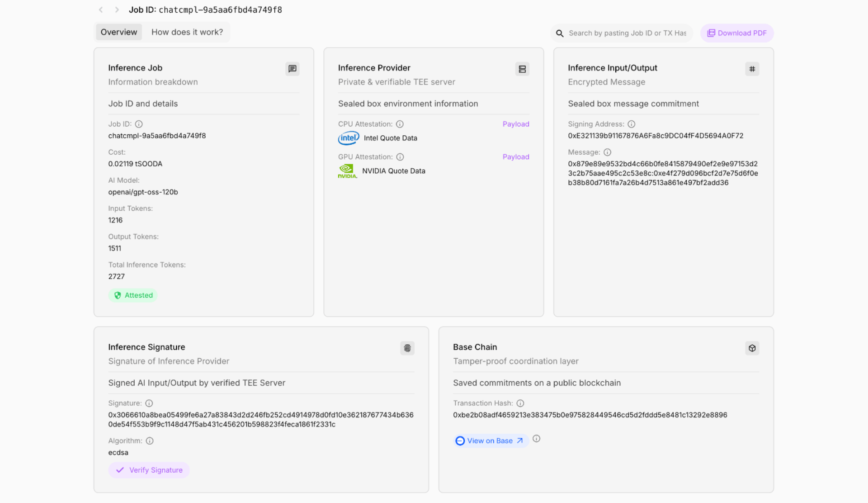Click Saved commitments on a public blockchain text
This screenshot has width=868, height=503.
537,383
